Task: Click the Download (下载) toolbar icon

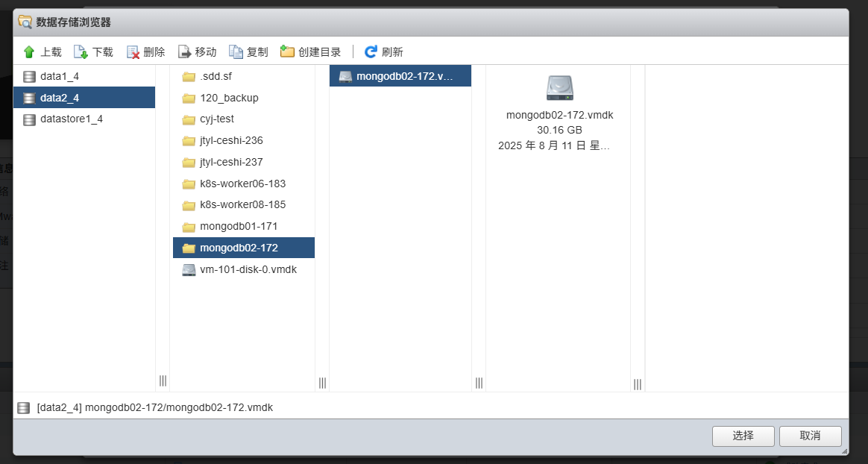Action: point(81,52)
